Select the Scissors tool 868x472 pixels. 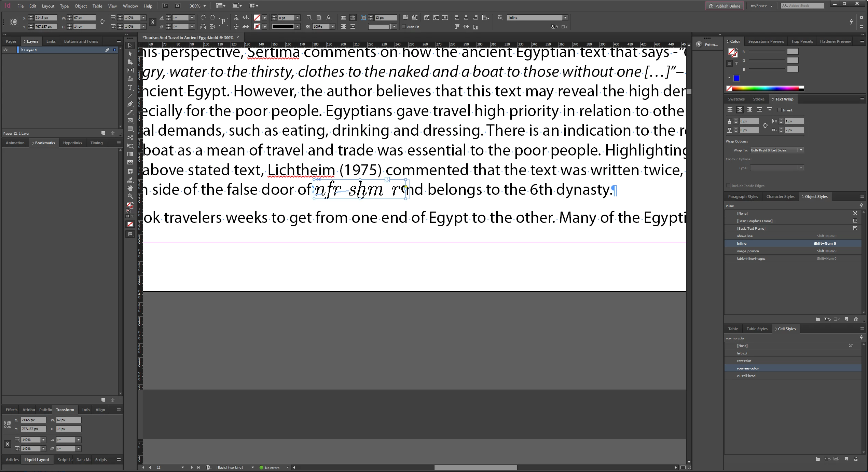pos(130,137)
